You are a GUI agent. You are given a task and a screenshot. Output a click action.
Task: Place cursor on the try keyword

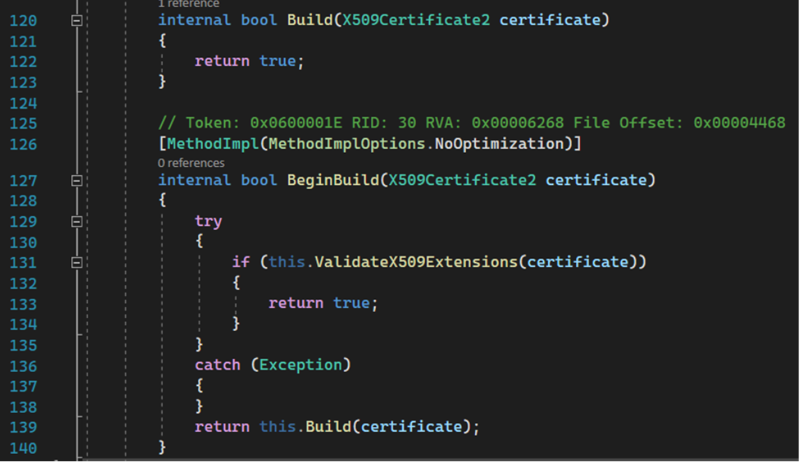[x=208, y=221]
